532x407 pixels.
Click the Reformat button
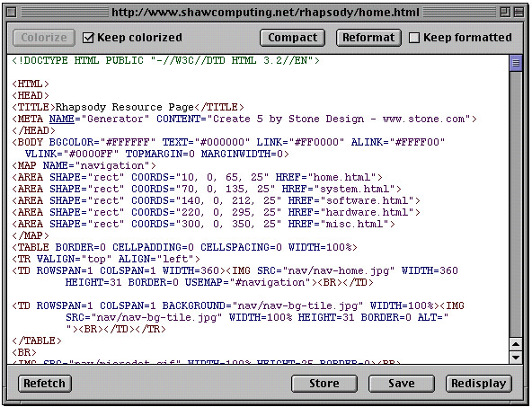click(x=368, y=38)
